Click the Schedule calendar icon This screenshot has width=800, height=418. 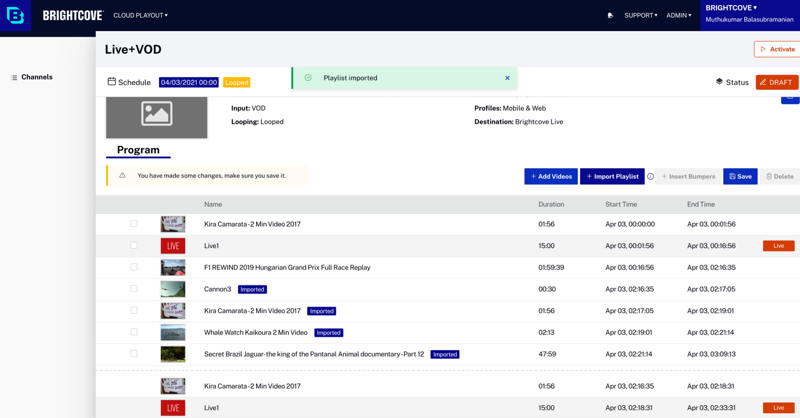point(112,82)
